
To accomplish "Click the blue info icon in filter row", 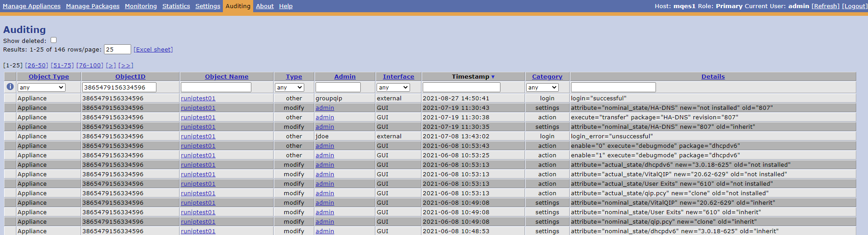I will 10,87.
